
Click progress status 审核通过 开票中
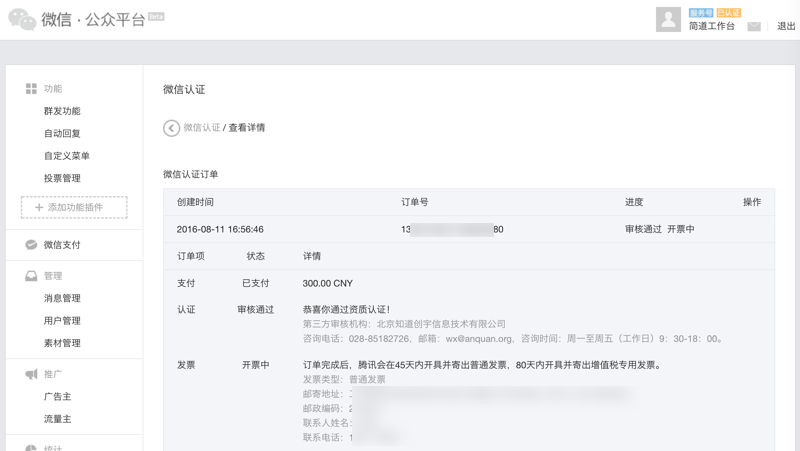660,230
